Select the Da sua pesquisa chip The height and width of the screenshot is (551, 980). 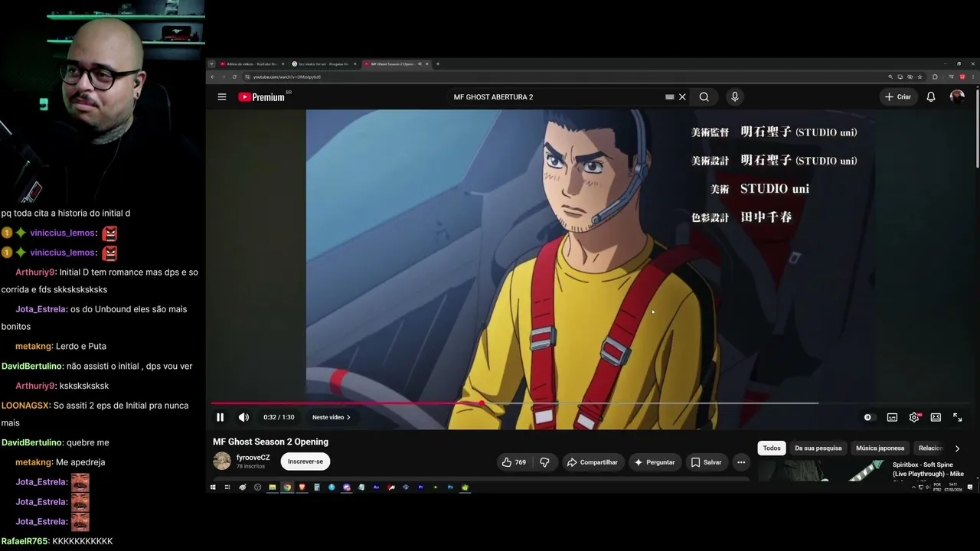(818, 448)
